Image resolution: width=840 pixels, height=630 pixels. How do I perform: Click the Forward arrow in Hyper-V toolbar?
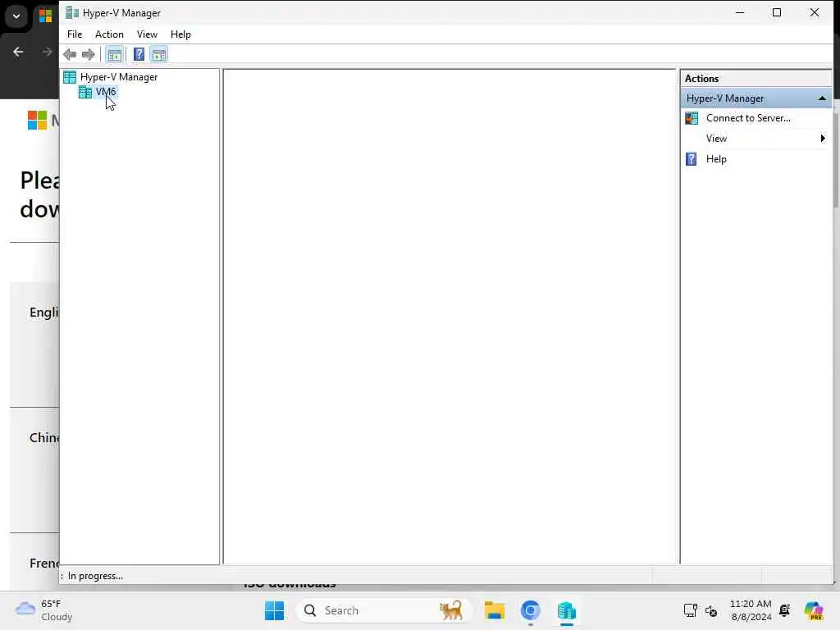point(89,54)
